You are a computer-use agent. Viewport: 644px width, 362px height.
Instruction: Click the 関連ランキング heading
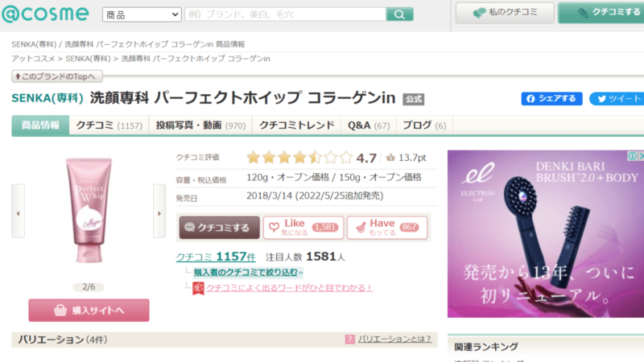pos(486,348)
